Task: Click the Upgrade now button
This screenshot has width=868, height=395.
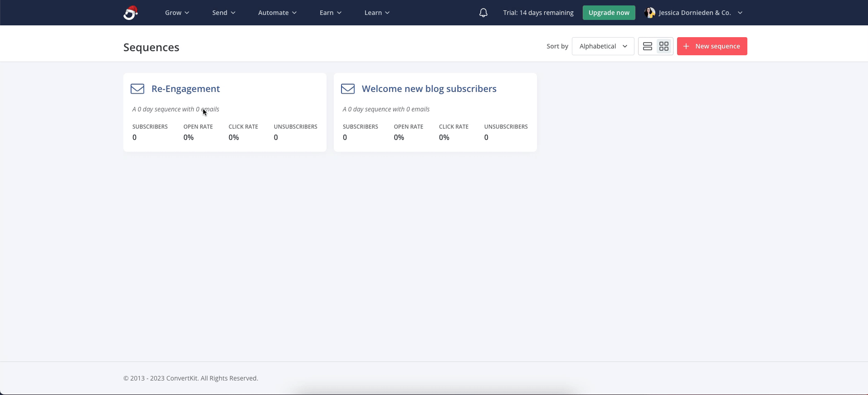Action: click(609, 13)
